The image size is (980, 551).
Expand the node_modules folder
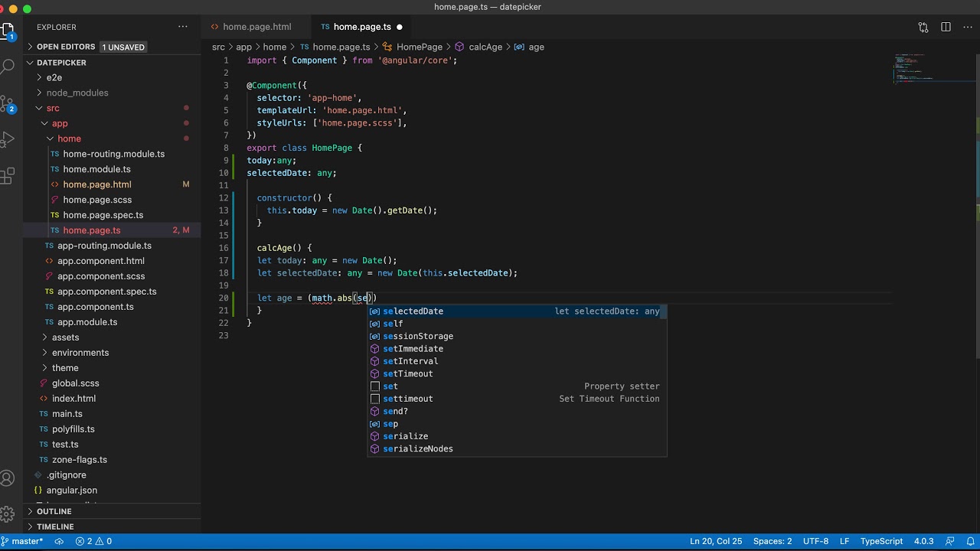tap(77, 93)
